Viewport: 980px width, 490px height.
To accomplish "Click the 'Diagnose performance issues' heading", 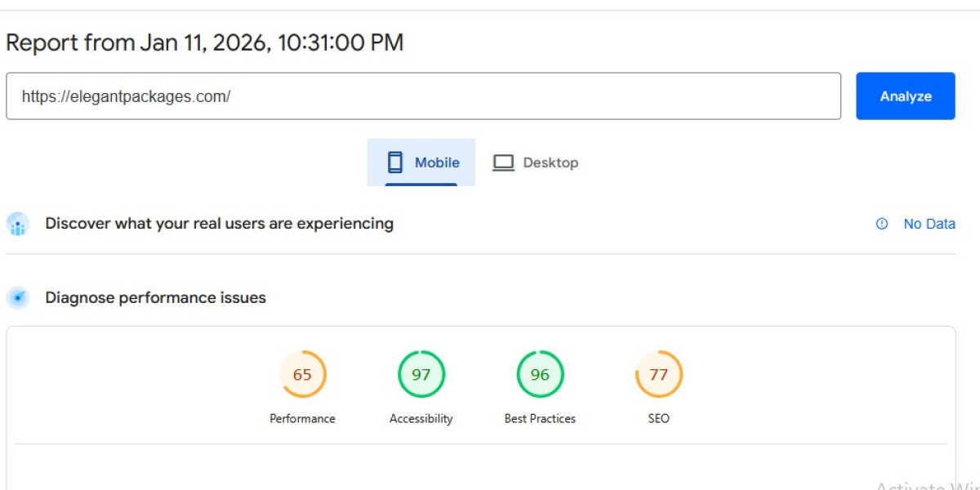I will 155,298.
